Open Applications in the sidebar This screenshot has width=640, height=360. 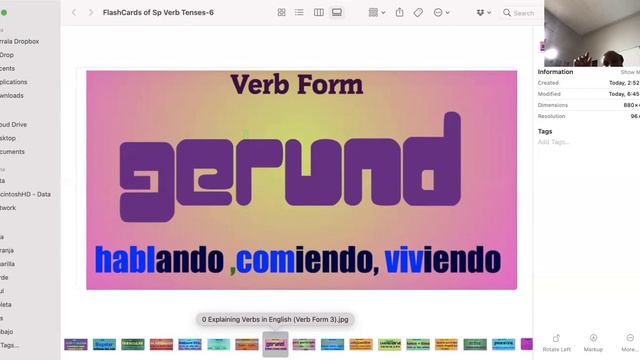tap(13, 82)
